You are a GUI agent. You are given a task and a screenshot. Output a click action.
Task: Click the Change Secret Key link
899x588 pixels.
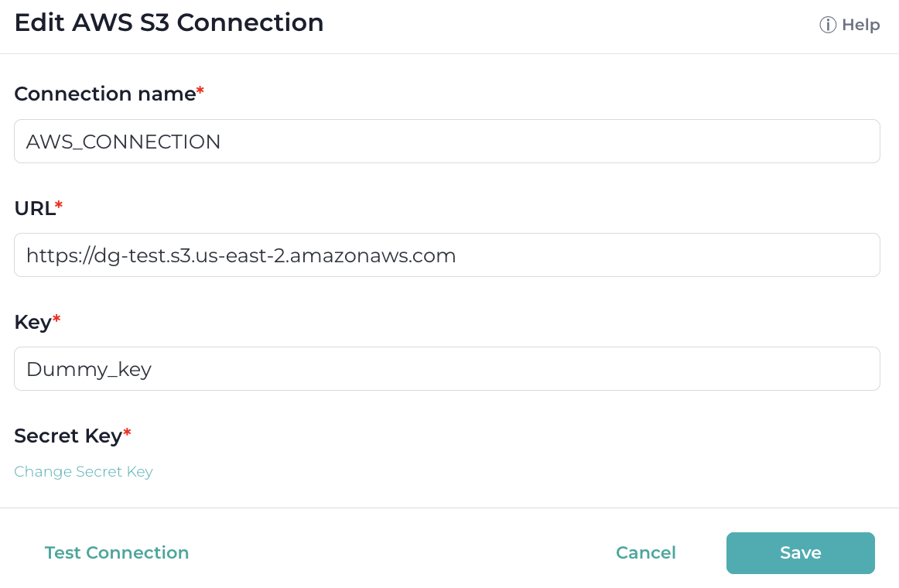(84, 472)
